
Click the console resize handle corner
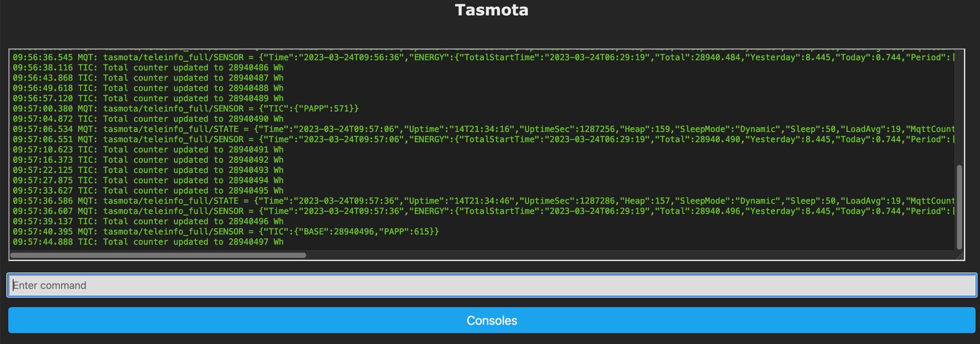point(960,255)
